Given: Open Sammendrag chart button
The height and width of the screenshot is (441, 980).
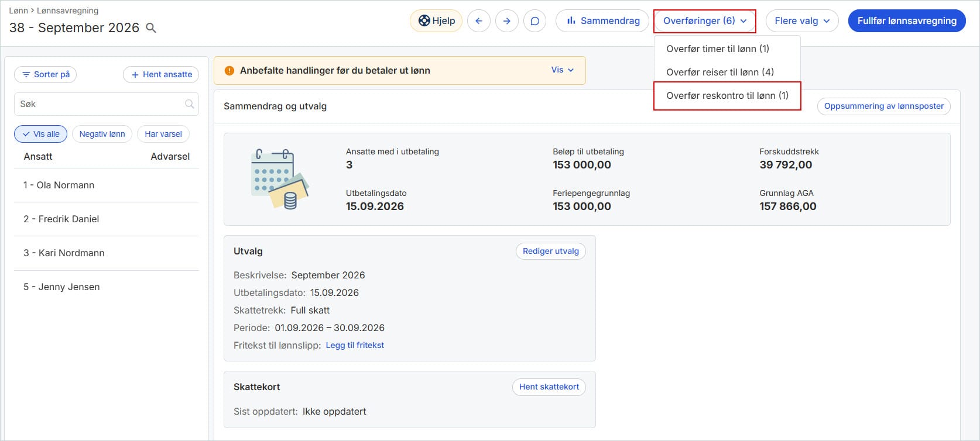Looking at the screenshot, I should tap(603, 21).
